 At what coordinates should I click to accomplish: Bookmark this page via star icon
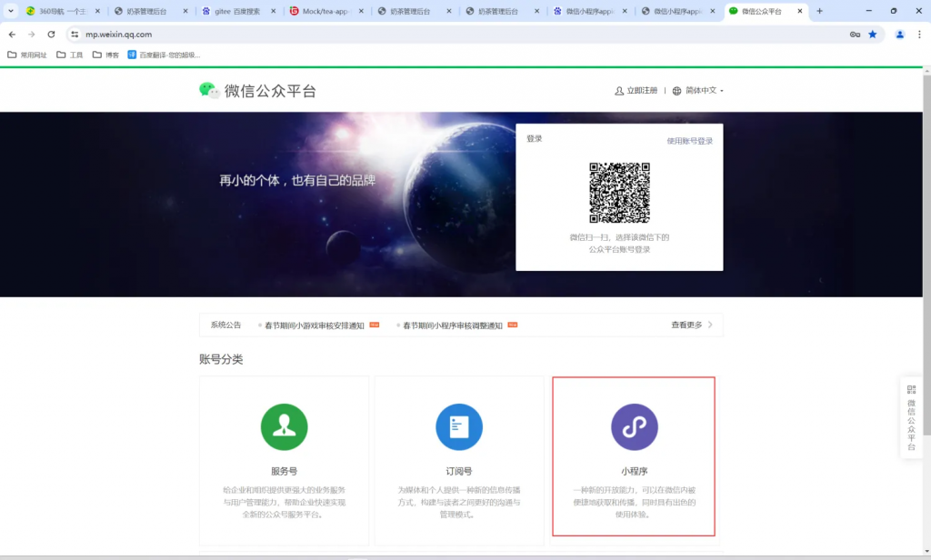coord(871,32)
